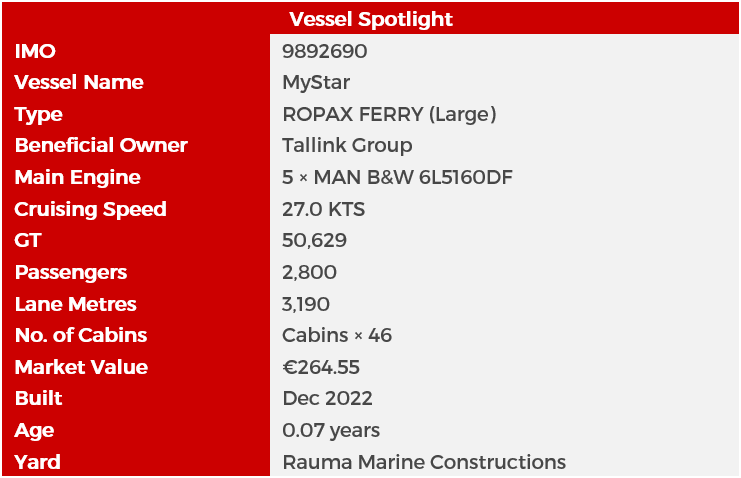Image resolution: width=741 pixels, height=478 pixels.
Task: Select the Yard row label
Action: pos(38,462)
